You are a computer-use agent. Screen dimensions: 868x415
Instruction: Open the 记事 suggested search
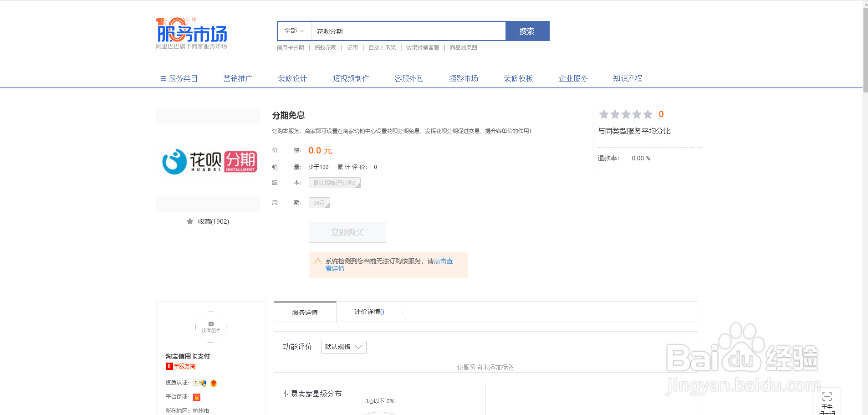pos(352,48)
